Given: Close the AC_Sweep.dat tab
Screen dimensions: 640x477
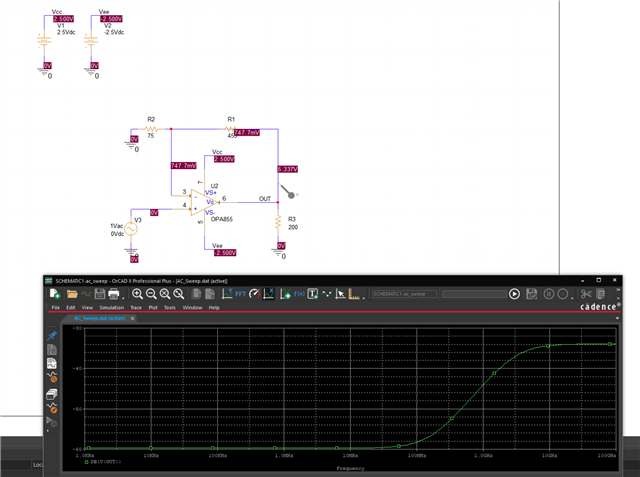Looking at the screenshot, I should (x=132, y=318).
